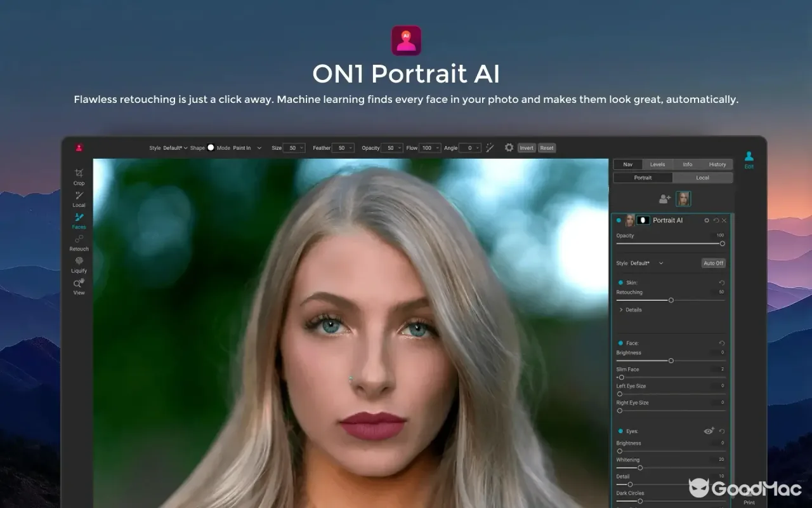Open the brush Size dropdown
The width and height of the screenshot is (812, 508).
[x=294, y=148]
